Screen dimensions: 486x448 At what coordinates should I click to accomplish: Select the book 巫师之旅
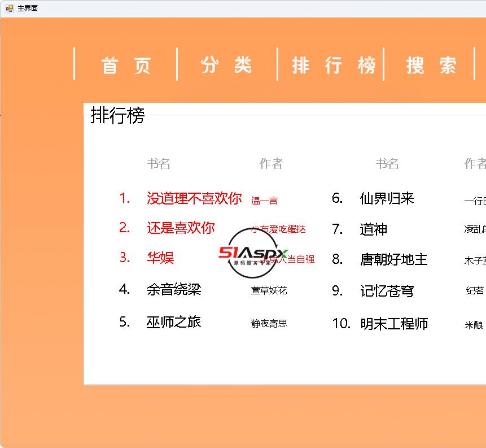click(174, 322)
